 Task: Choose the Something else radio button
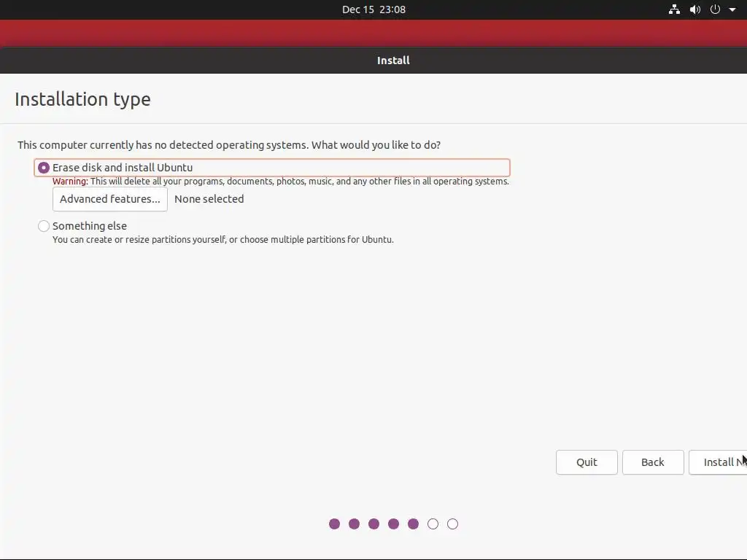[43, 226]
